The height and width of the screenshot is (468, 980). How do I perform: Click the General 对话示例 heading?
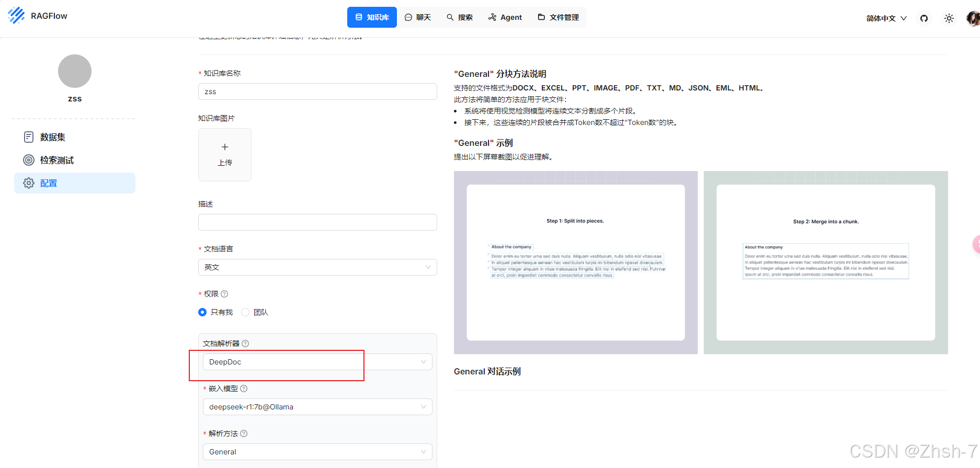[x=487, y=371]
